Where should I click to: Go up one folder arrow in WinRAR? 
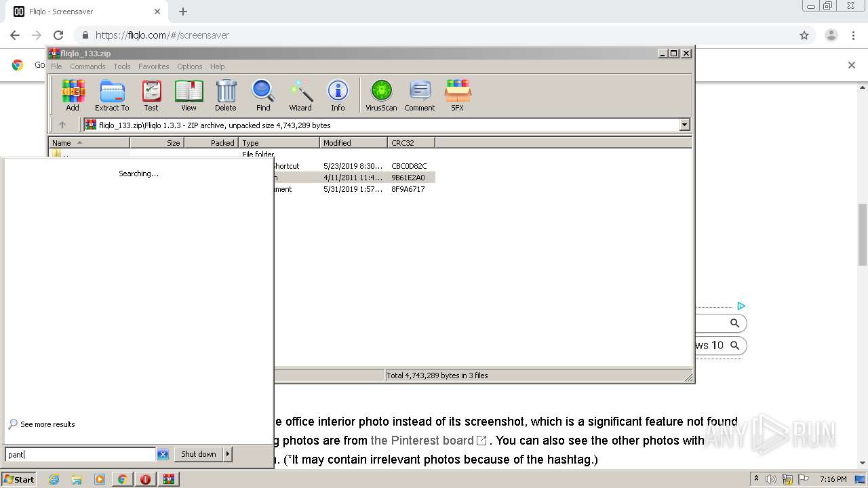pyautogui.click(x=62, y=125)
